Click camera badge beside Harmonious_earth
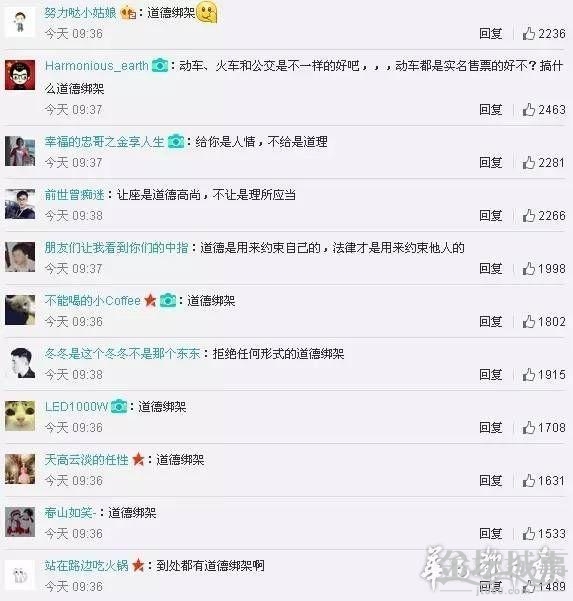 click(160, 66)
